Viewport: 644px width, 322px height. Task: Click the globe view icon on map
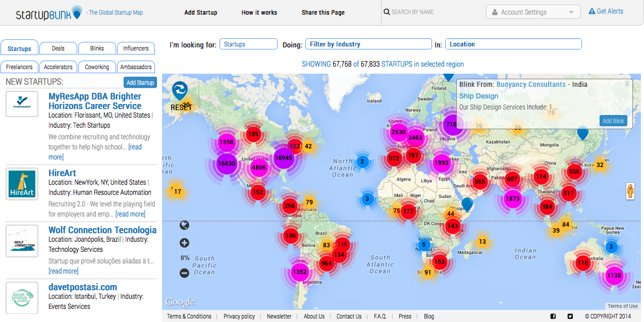click(184, 225)
